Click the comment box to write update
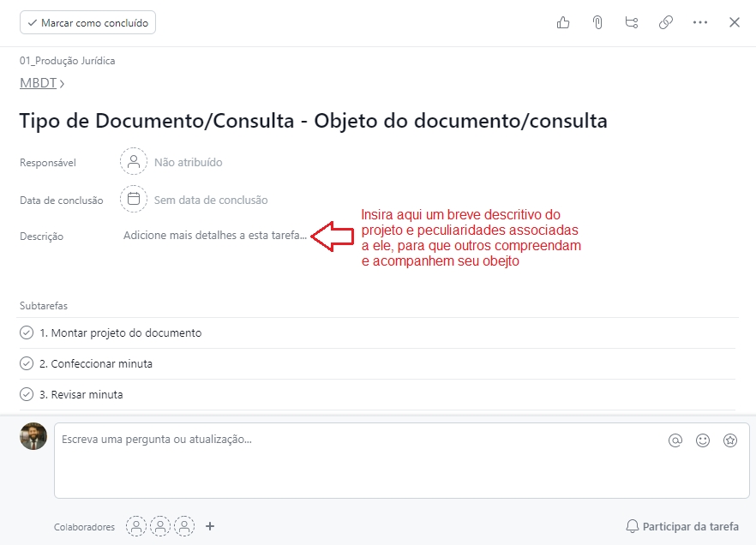The image size is (756, 545). click(360, 460)
